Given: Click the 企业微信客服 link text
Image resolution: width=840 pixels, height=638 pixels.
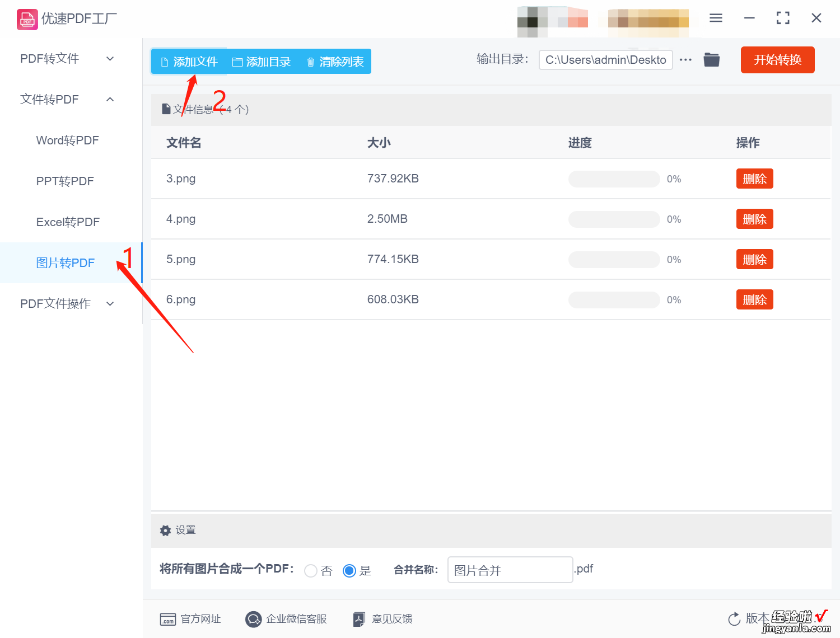Looking at the screenshot, I should tap(296, 619).
